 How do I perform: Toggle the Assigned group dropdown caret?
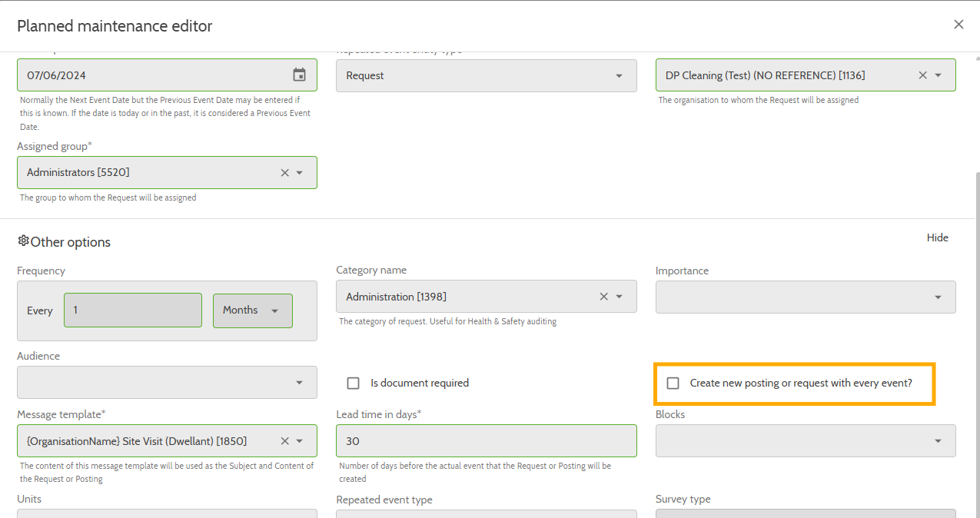coord(301,172)
